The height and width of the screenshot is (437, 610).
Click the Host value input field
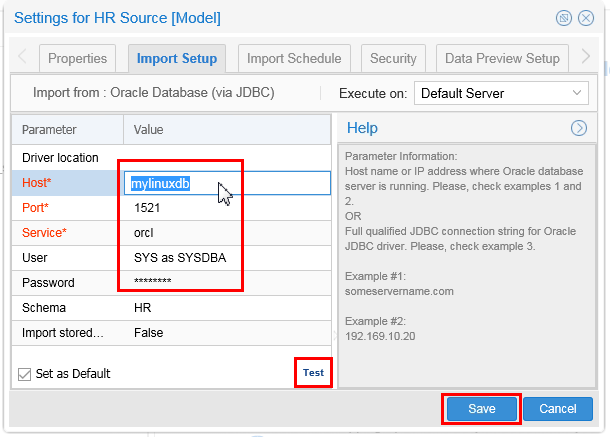[229, 183]
